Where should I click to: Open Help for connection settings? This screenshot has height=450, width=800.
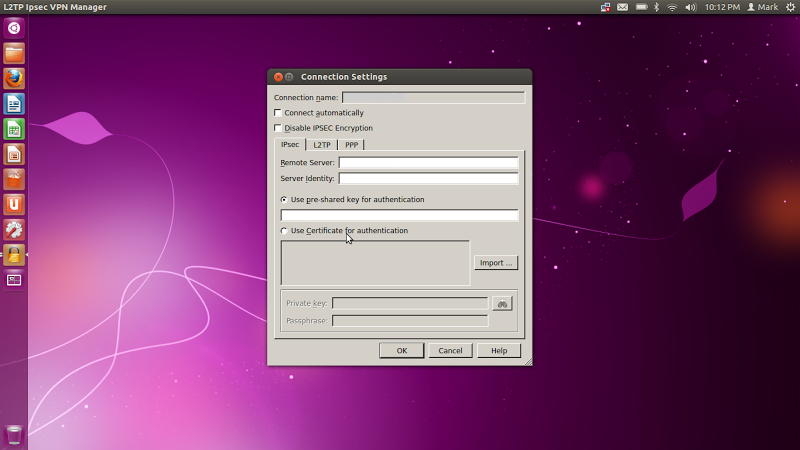[x=499, y=351]
